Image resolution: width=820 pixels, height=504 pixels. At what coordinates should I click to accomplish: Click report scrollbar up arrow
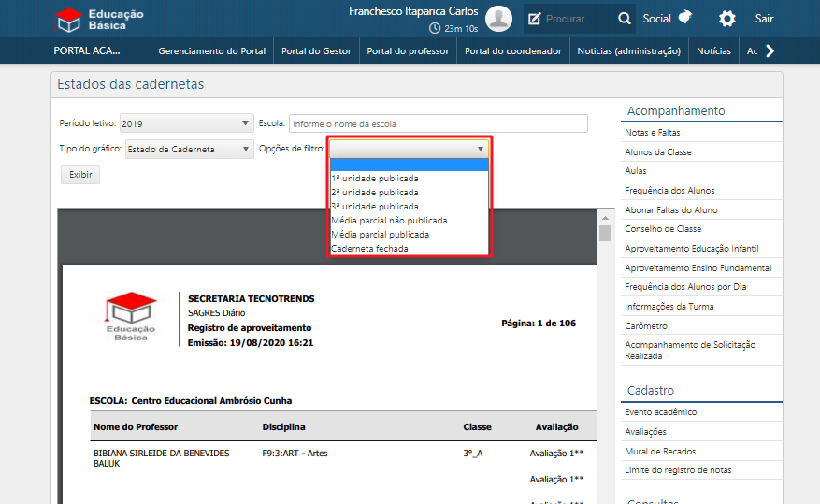click(605, 218)
